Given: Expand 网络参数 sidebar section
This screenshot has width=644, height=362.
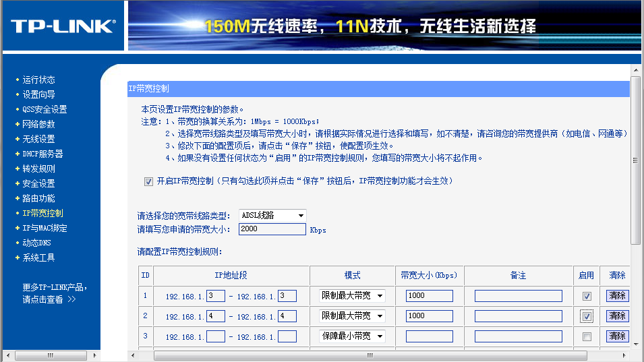Looking at the screenshot, I should (38, 124).
